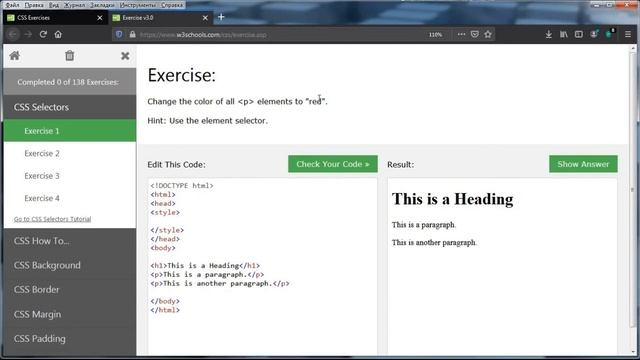Open the Вид menu
This screenshot has width=640, height=360.
pyautogui.click(x=53, y=5)
